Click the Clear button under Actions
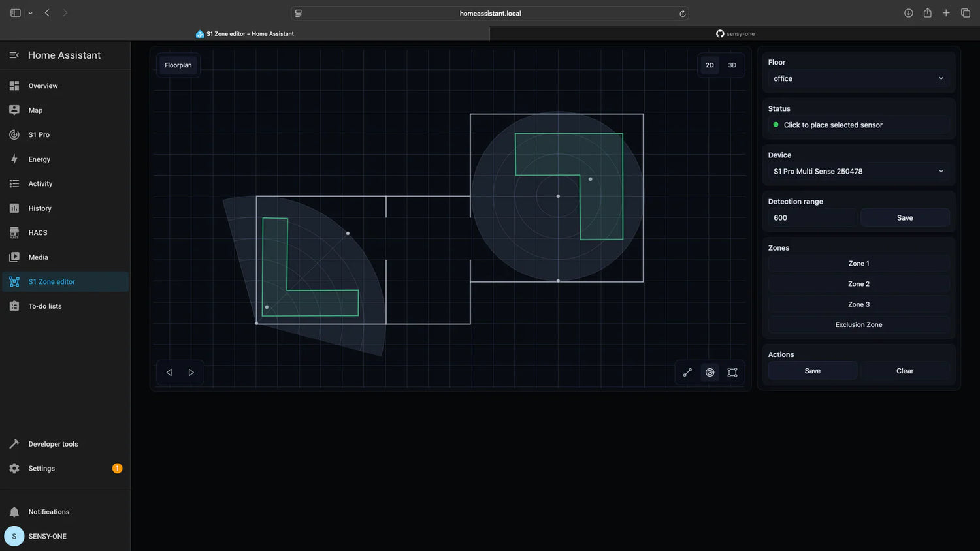The image size is (980, 551). [904, 371]
